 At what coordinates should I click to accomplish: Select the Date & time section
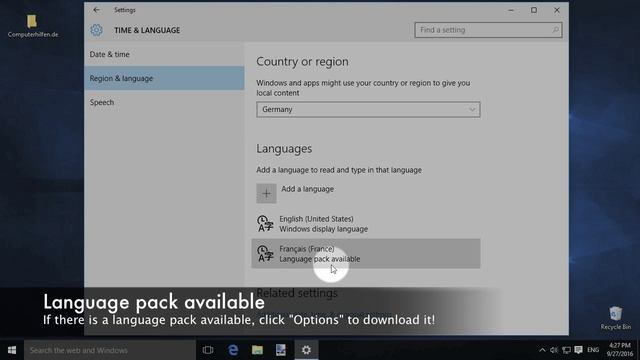[x=164, y=54]
